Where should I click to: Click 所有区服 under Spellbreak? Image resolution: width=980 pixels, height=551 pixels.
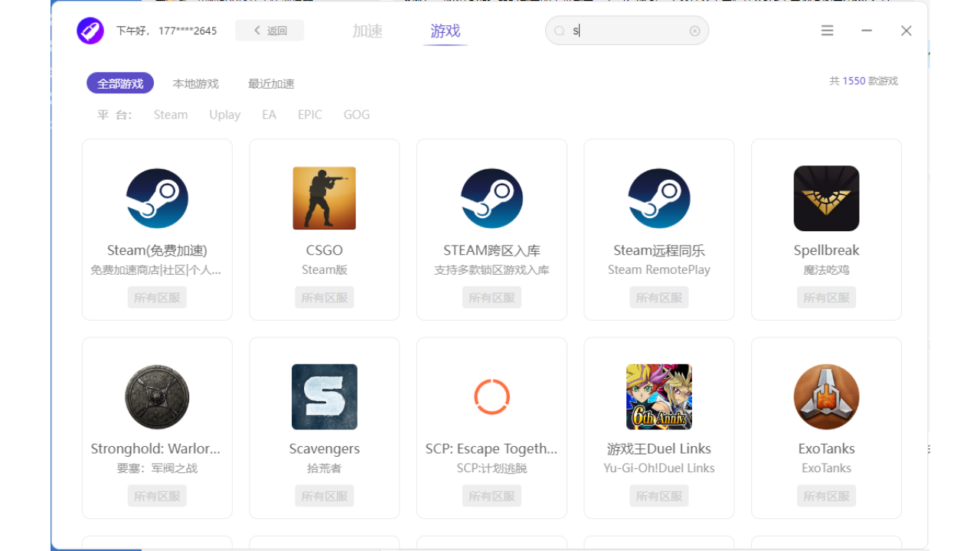(826, 298)
